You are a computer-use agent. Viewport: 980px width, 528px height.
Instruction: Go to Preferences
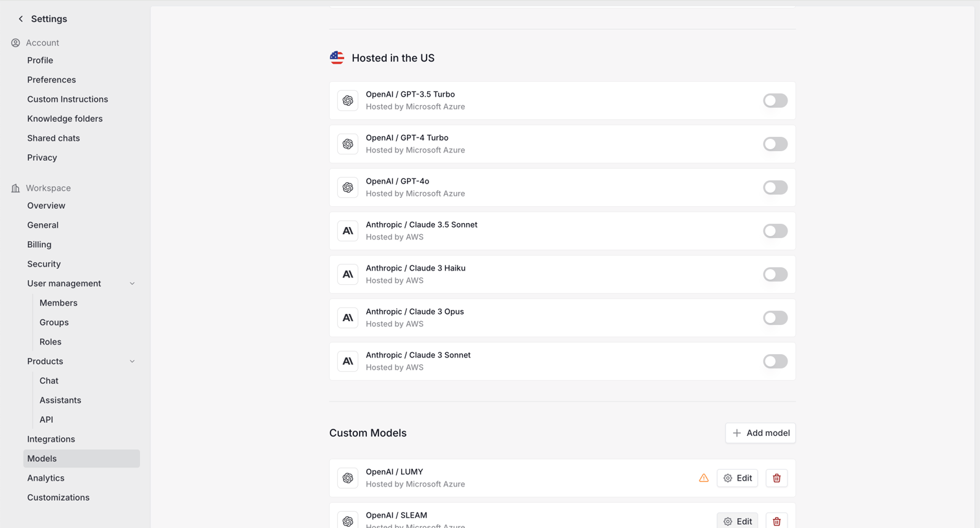pos(51,80)
